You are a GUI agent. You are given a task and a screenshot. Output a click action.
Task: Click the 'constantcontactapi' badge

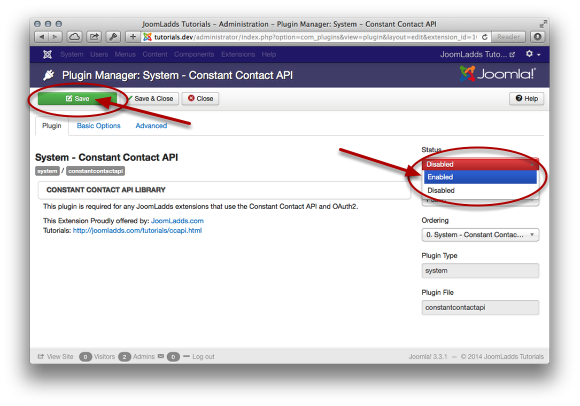pos(95,171)
